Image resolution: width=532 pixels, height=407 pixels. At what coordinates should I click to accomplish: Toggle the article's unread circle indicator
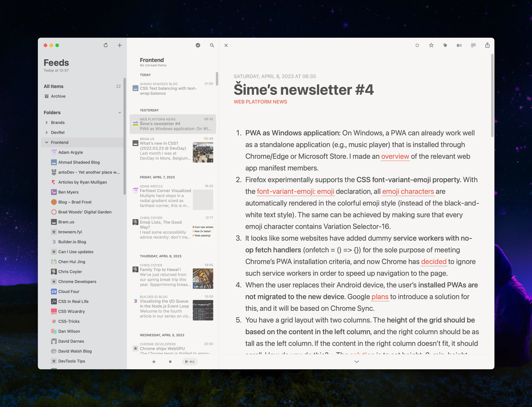(417, 45)
